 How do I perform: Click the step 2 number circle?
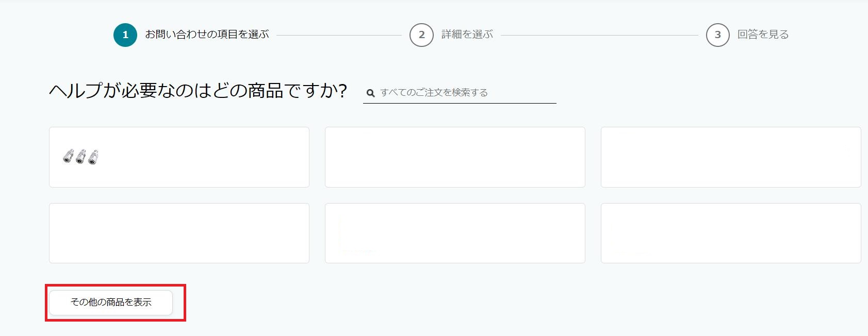[x=421, y=35]
